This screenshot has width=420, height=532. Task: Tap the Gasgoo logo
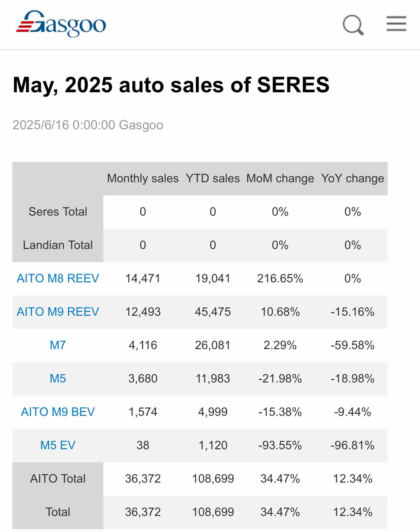click(61, 24)
